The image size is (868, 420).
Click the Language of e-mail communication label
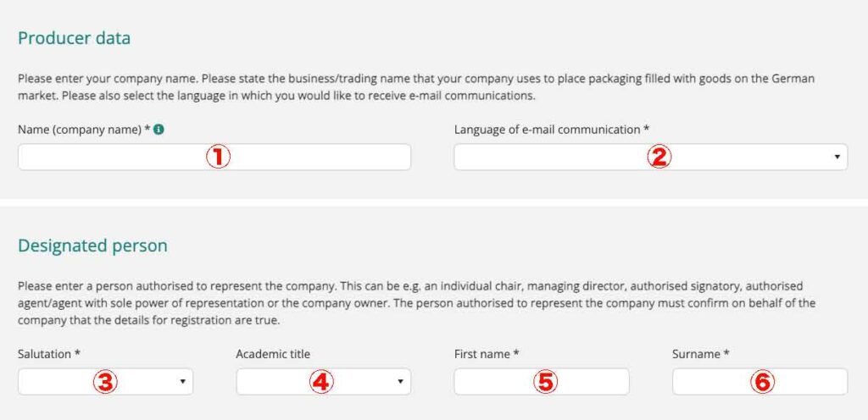[x=551, y=130]
